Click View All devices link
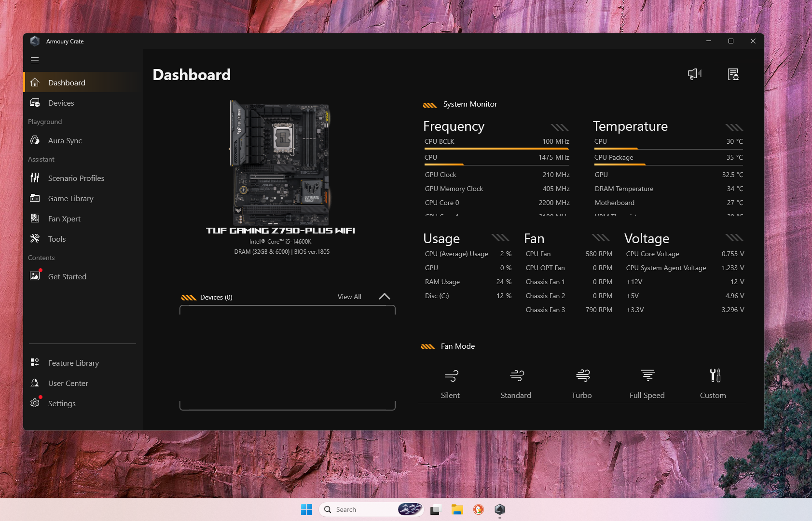Image resolution: width=812 pixels, height=521 pixels. 349,297
